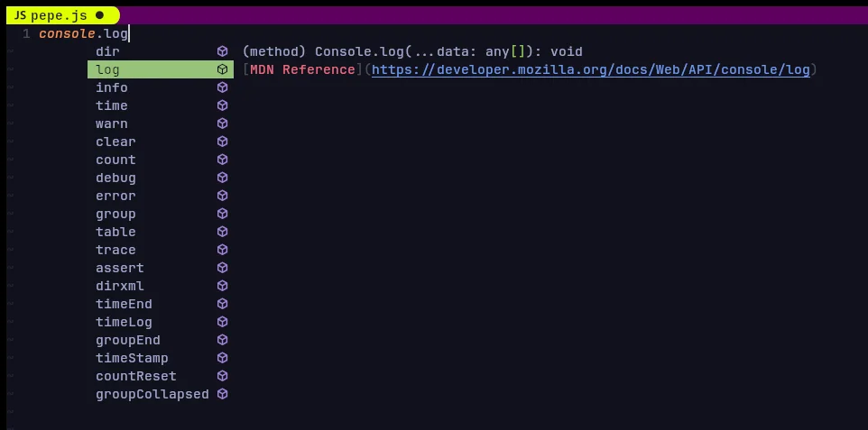868x430 pixels.
Task: Pick the debug suggestion
Action: (161, 178)
